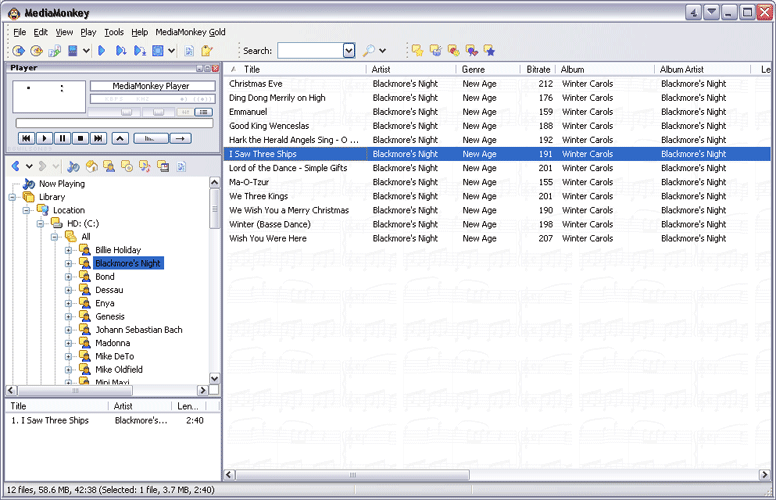Toggle the Player continuous arrow button
The image size is (776, 500).
pos(181,139)
